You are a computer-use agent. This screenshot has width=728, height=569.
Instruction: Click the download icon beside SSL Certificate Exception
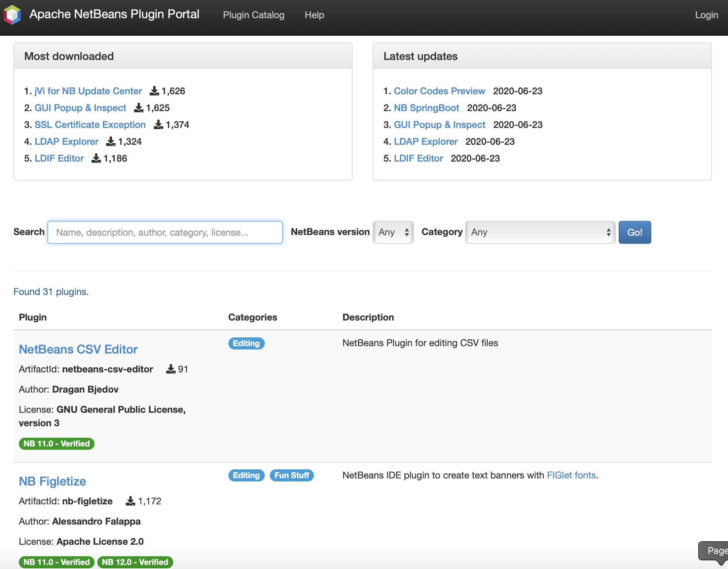(x=158, y=125)
